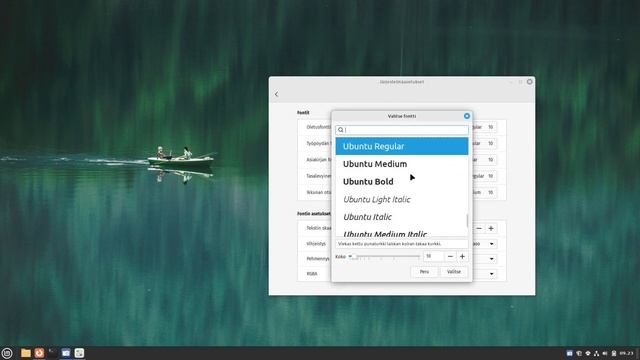This screenshot has height=360, width=640.
Task: Open the terminal from the taskbar
Action: [53, 353]
